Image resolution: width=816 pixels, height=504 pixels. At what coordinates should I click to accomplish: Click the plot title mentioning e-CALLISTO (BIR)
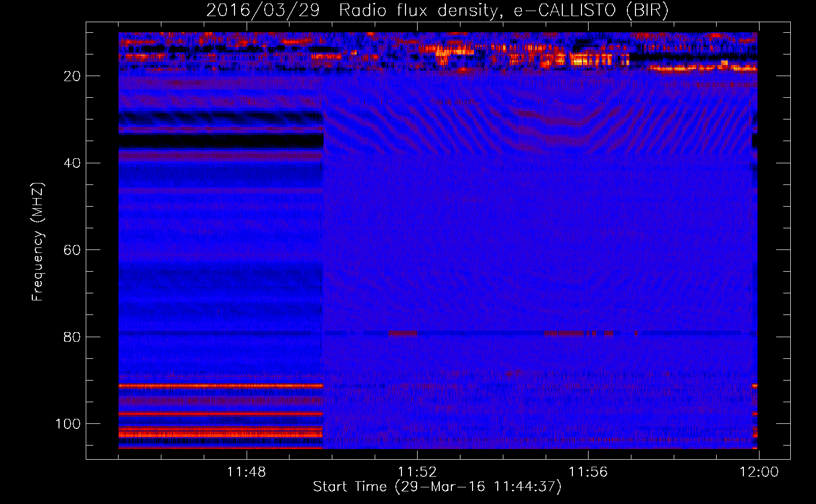[x=437, y=11]
